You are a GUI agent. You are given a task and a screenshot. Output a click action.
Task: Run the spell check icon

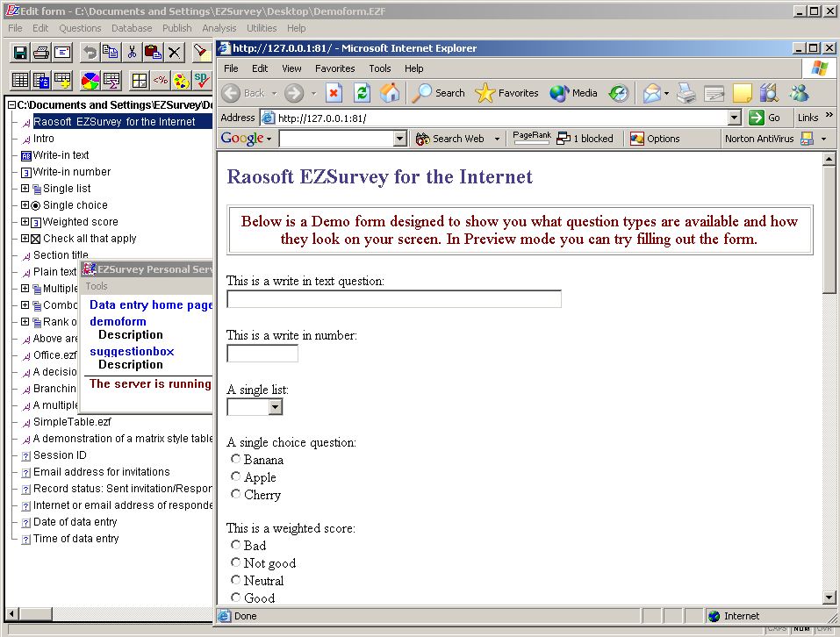201,81
